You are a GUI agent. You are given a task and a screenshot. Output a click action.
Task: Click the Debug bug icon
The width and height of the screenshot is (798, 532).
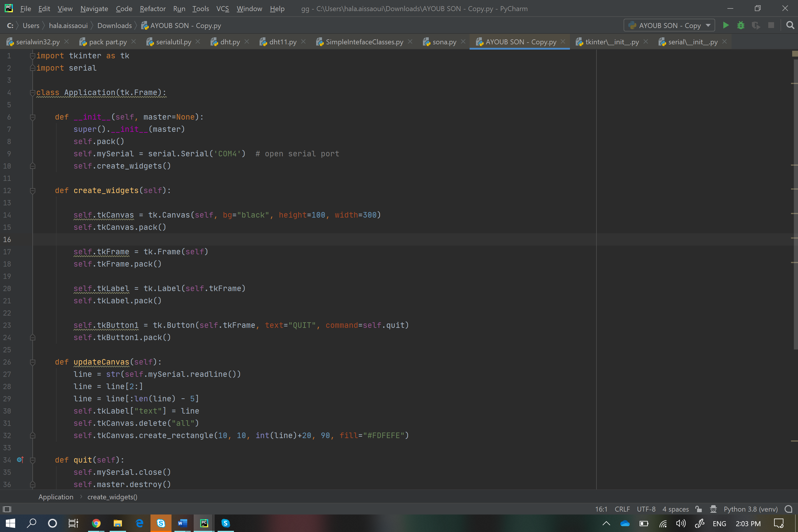(x=741, y=25)
